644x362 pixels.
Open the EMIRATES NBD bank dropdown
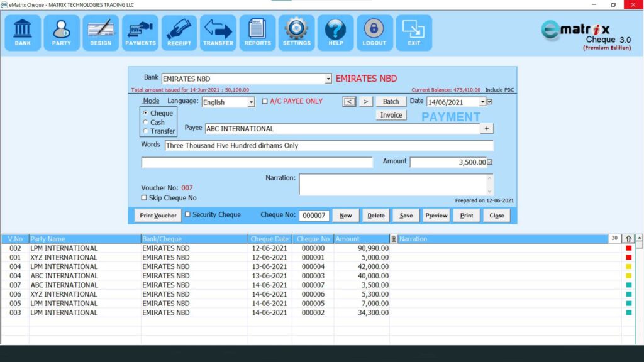(x=328, y=78)
